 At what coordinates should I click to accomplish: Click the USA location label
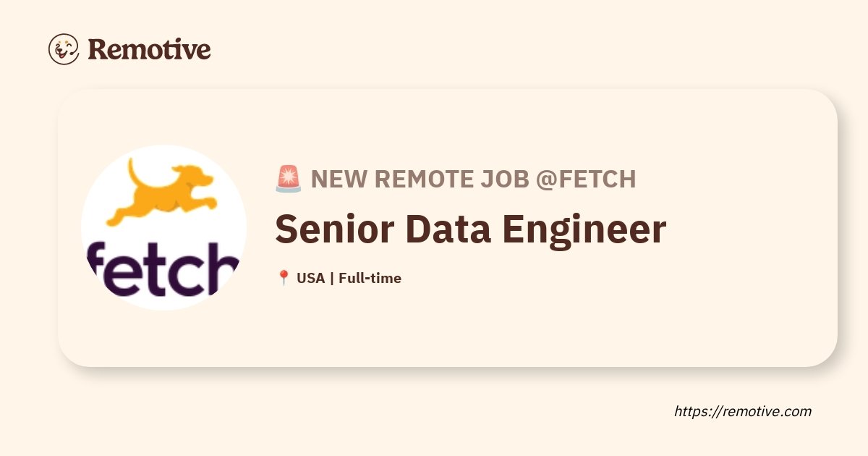pos(310,278)
